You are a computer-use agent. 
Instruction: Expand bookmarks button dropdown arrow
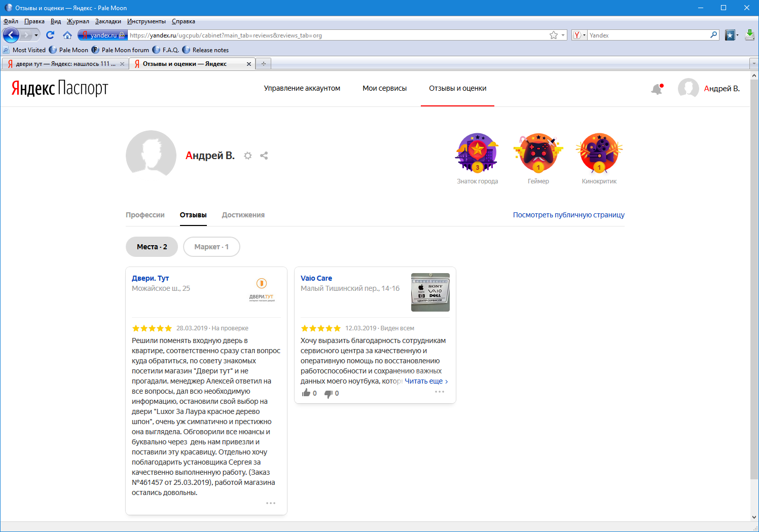click(738, 35)
